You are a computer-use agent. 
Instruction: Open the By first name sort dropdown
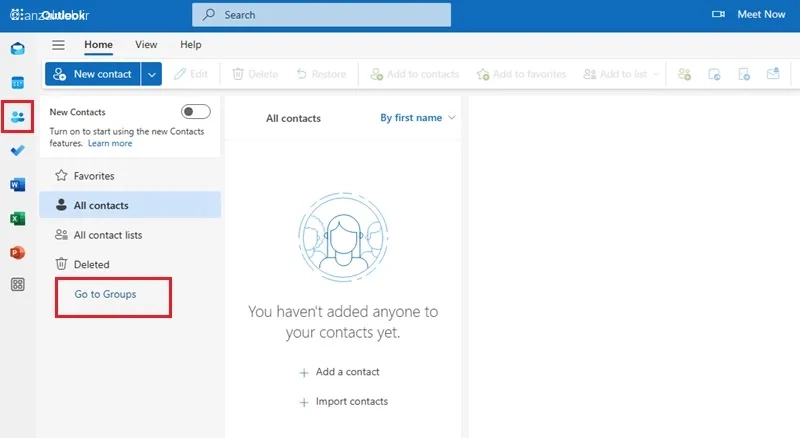point(417,118)
